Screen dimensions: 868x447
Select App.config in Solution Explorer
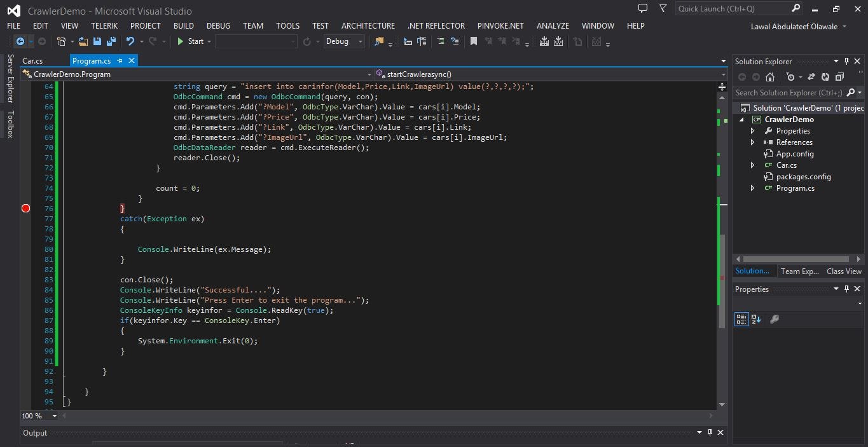tap(795, 154)
